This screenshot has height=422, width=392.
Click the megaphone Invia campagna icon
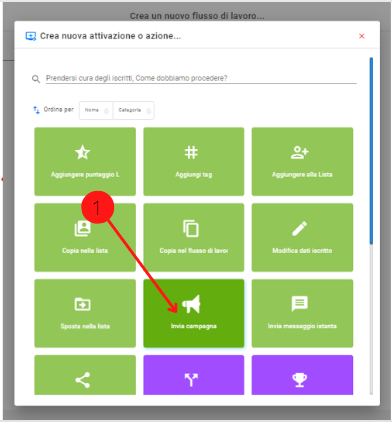click(x=191, y=304)
